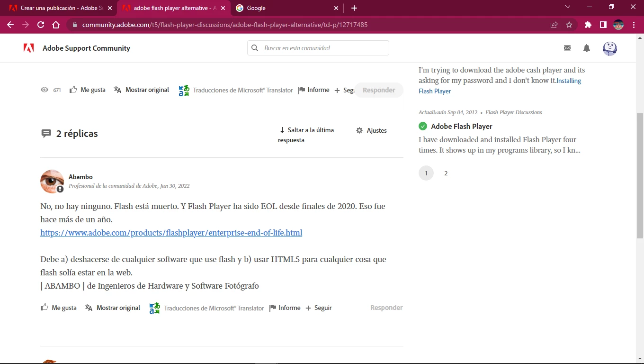Click the Informe flag icon in original post
The image size is (644, 364).
[x=302, y=90]
